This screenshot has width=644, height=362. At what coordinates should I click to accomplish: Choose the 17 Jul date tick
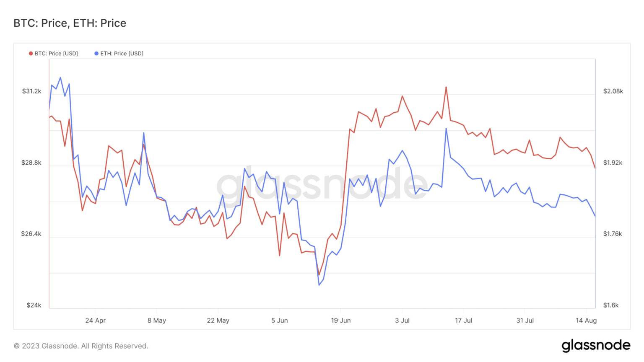463,321
